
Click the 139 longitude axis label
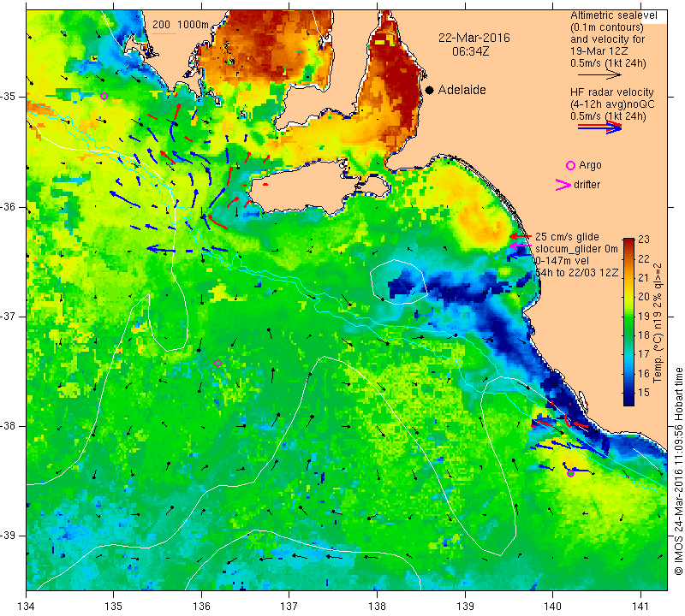(465, 606)
